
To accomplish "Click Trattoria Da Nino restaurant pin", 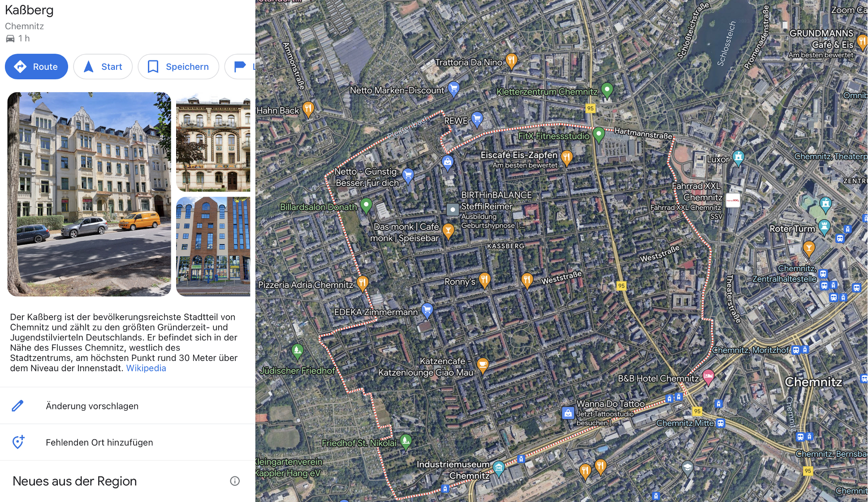I will click(511, 60).
